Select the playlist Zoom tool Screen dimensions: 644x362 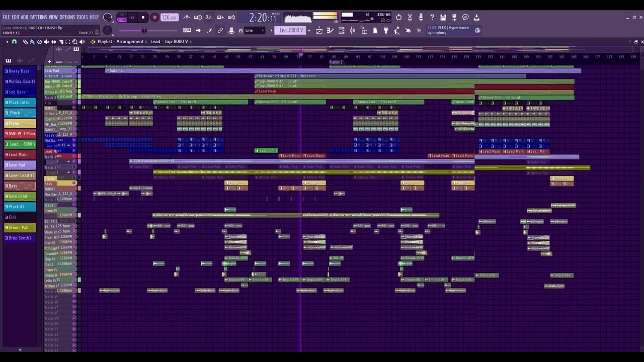(75, 42)
